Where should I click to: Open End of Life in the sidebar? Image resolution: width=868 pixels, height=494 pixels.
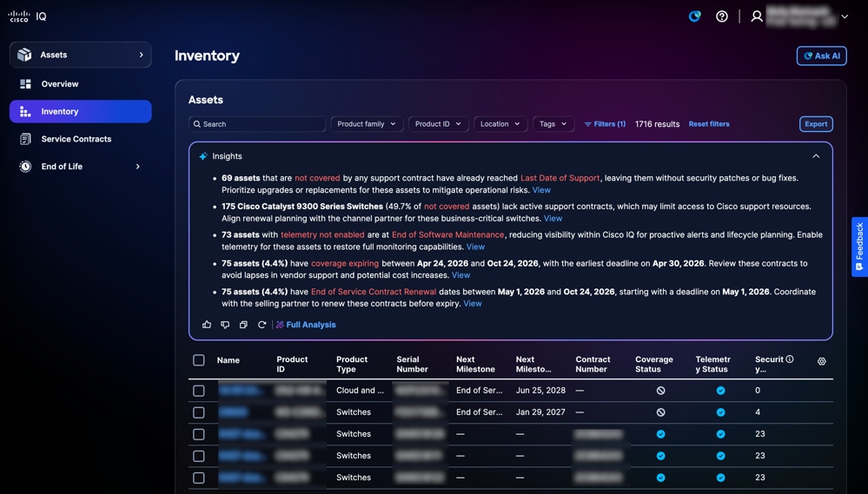[62, 167]
